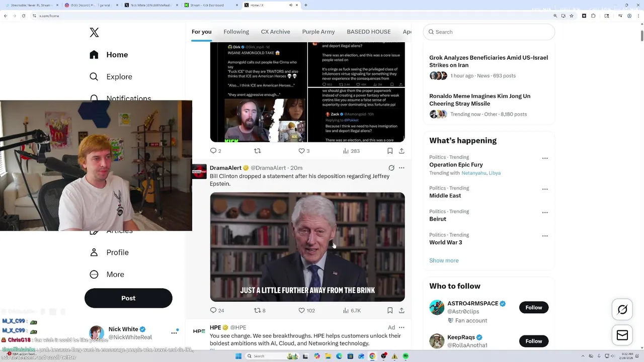644x362 pixels.
Task: Repost the Asmongold screenshots post
Action: click(x=258, y=151)
